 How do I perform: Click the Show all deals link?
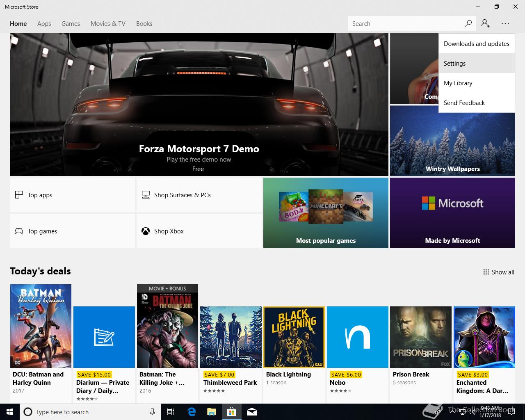499,272
